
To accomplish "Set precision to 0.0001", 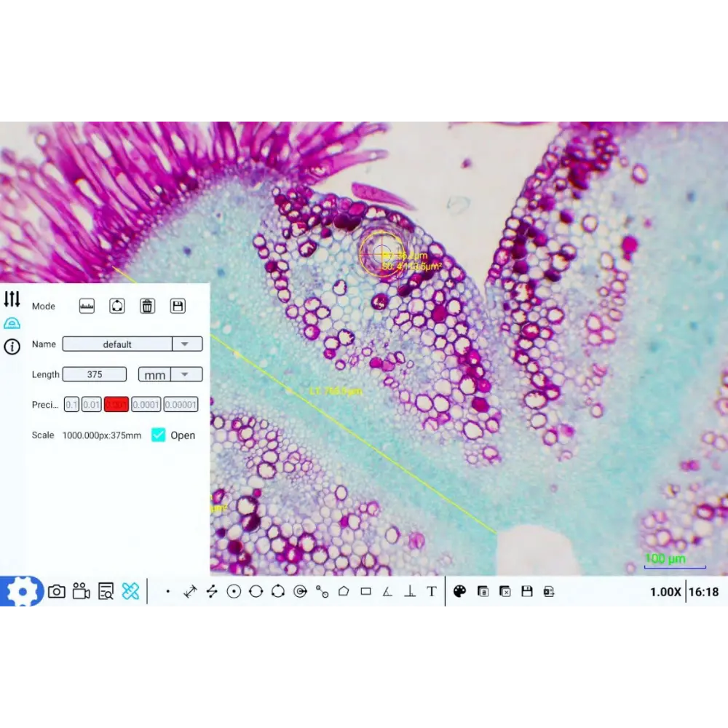I will click(x=146, y=405).
